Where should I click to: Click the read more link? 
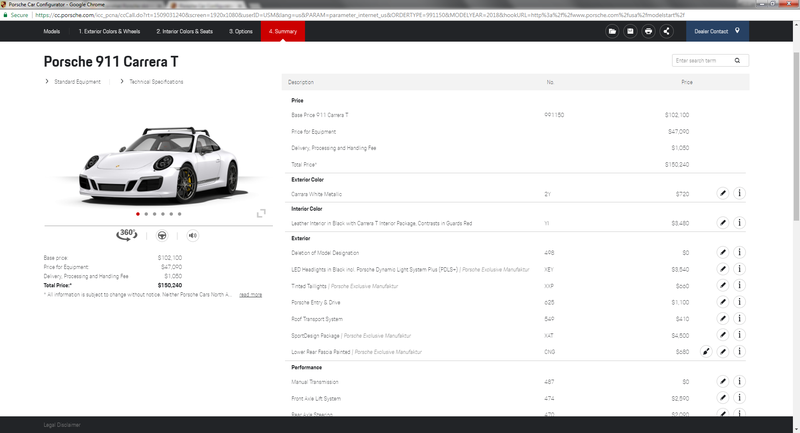click(x=251, y=295)
